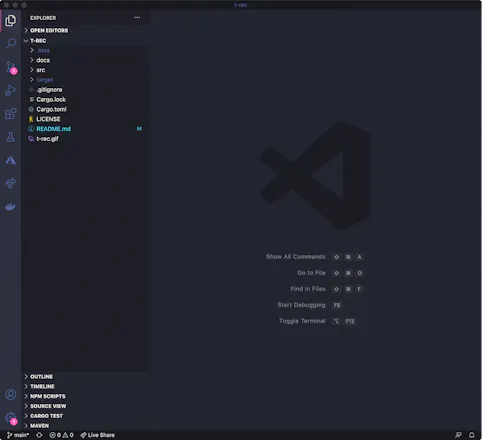486x440 pixels.
Task: Open the LICENSE file
Action: (86, 119)
